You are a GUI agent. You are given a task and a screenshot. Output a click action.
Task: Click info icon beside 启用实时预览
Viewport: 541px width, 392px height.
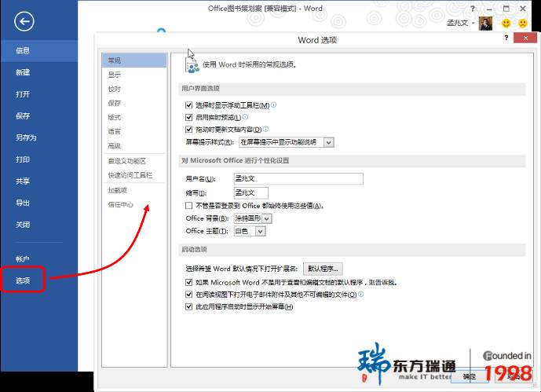coord(245,116)
